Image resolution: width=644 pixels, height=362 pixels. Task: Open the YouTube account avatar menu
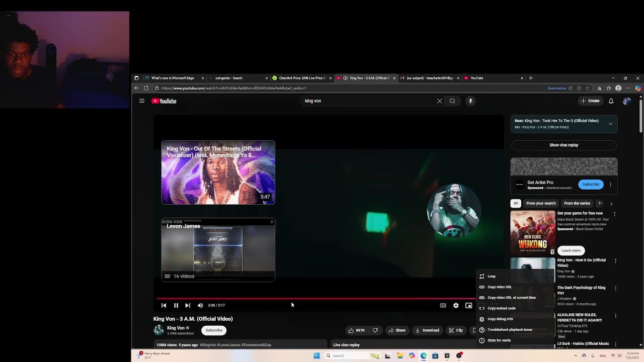(626, 101)
